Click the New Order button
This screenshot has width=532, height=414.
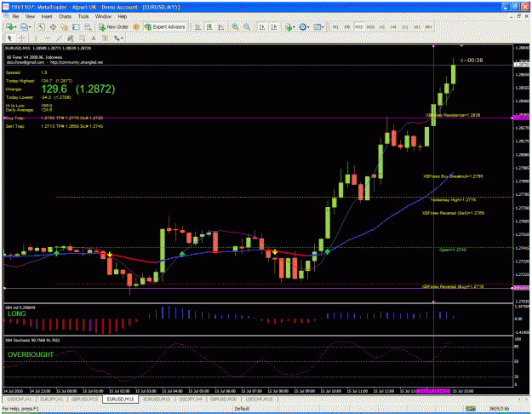[x=114, y=26]
